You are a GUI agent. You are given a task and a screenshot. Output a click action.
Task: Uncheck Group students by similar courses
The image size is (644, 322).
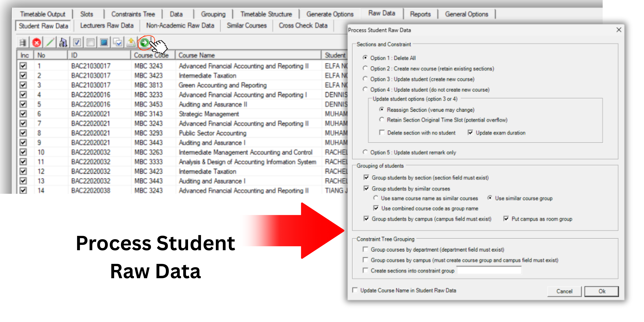pos(366,189)
